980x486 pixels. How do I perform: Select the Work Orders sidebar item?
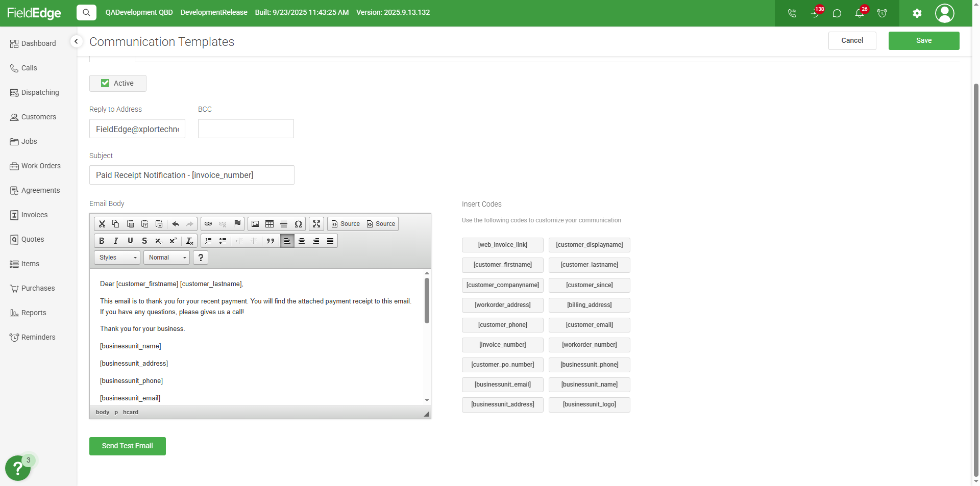click(x=40, y=166)
